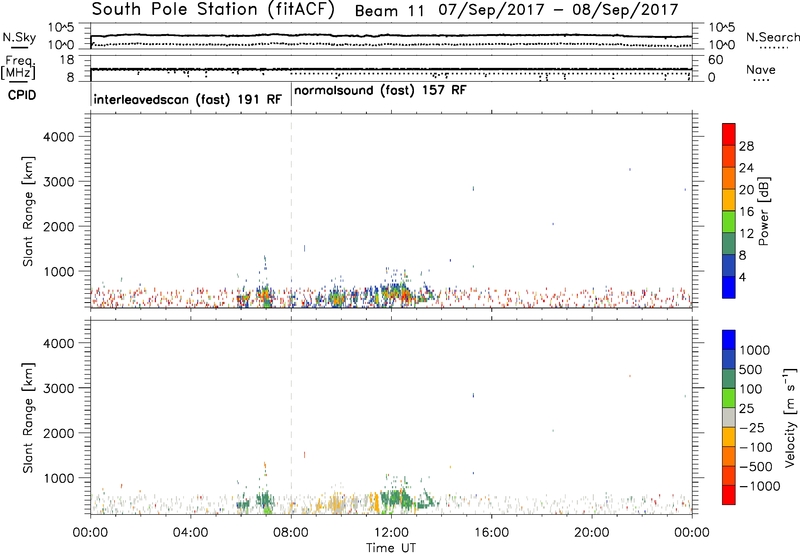
Task: Click the "1000" label on velocity colorbar
Action: coord(754,350)
